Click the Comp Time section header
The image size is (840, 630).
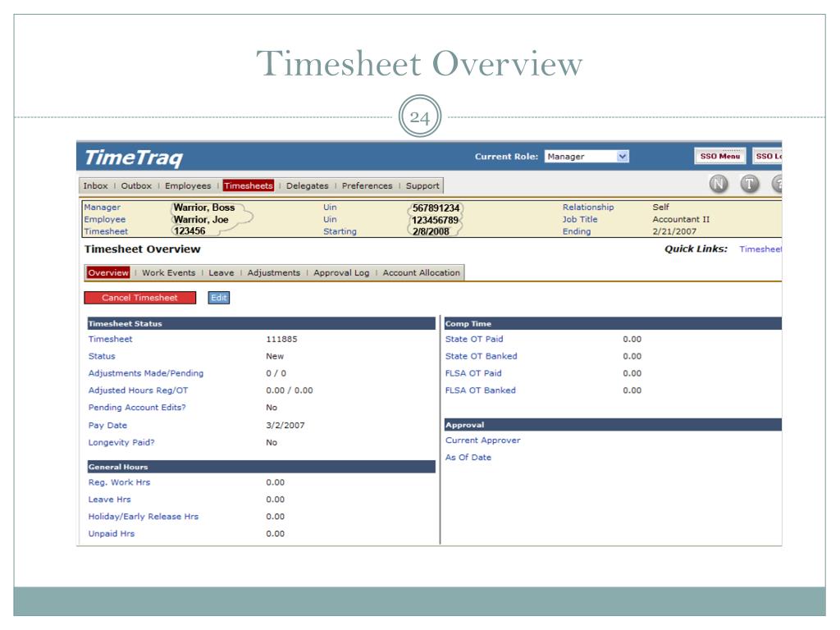[613, 323]
